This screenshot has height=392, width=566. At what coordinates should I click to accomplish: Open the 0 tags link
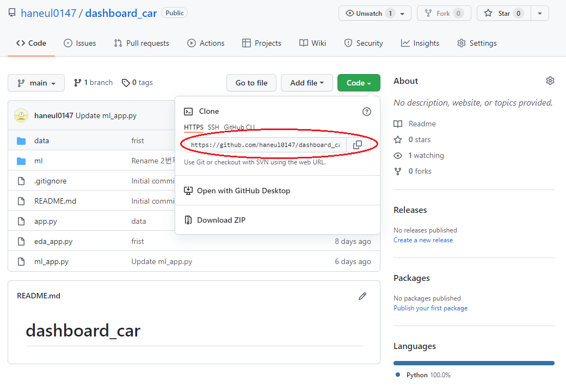(x=138, y=83)
